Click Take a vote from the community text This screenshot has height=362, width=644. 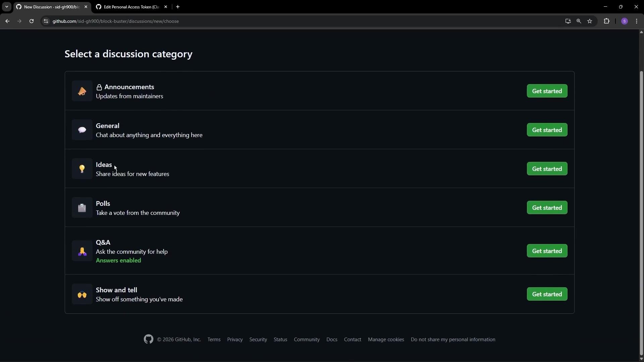138,213
